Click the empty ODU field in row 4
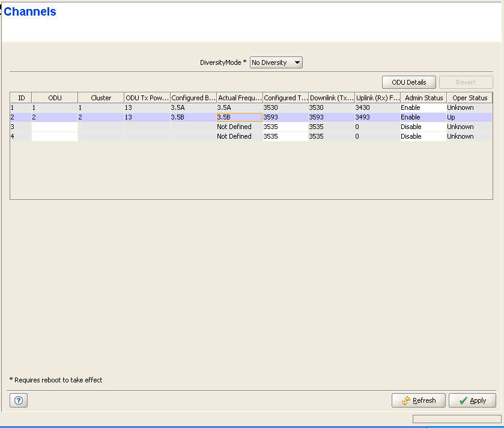 coord(55,136)
